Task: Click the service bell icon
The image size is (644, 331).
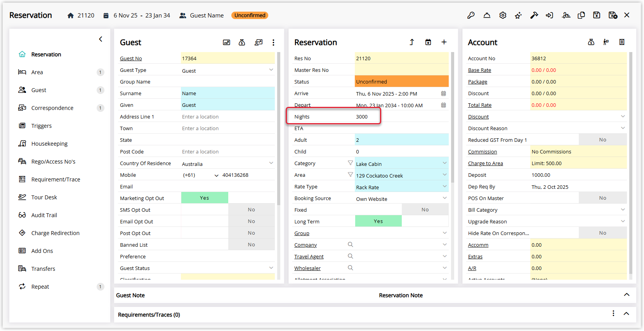Action: pyautogui.click(x=487, y=15)
